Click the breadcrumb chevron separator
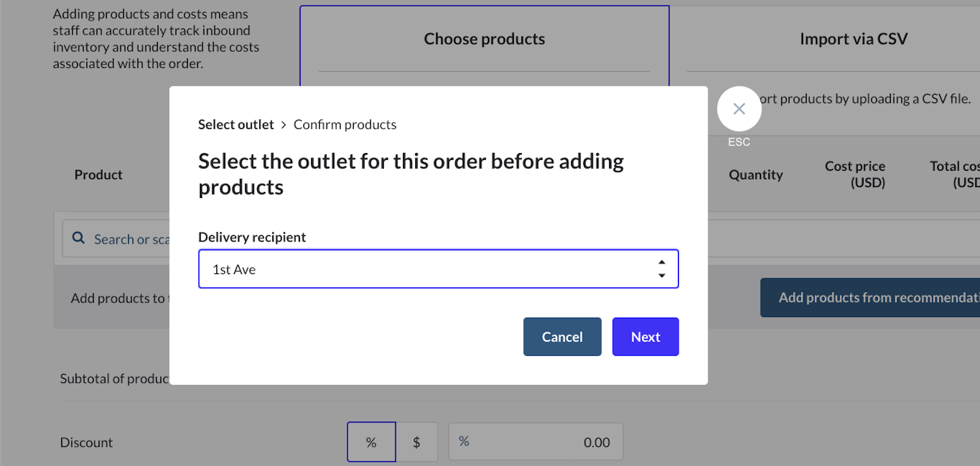Viewport: 980px width, 466px height. point(284,125)
